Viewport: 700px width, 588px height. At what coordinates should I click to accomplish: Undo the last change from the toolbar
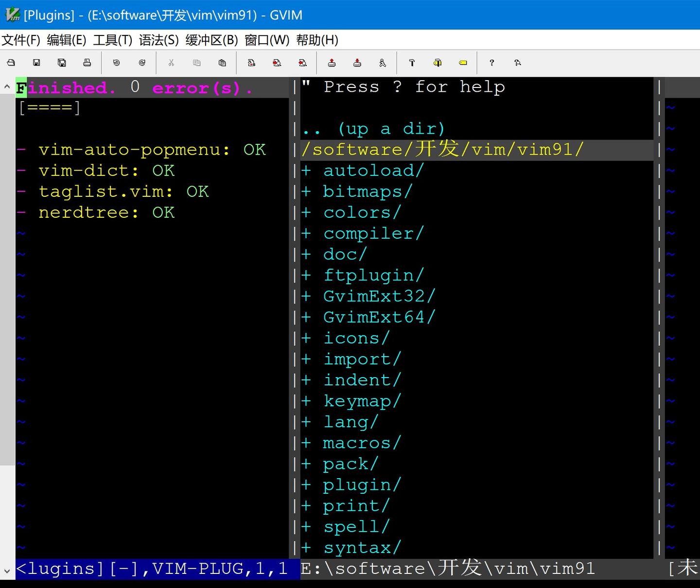tap(115, 63)
